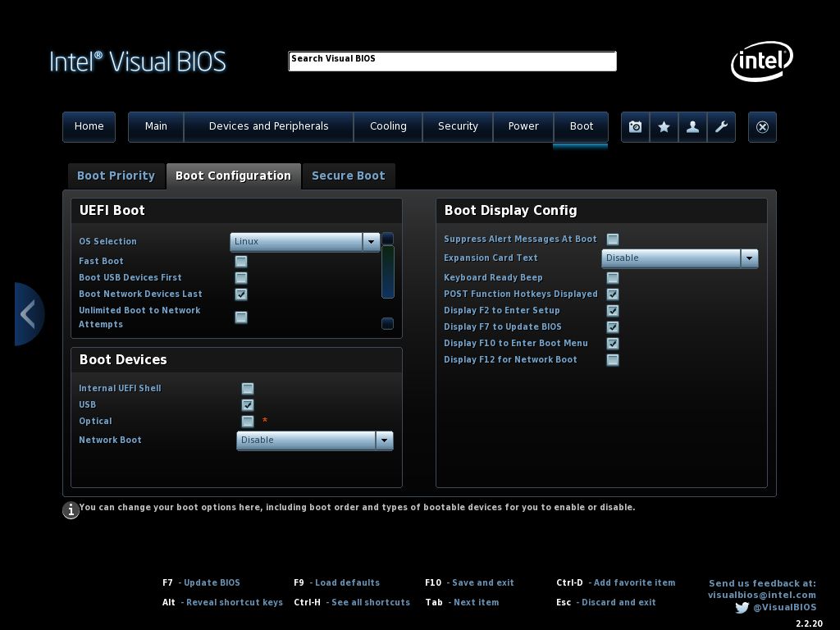Click the visualbios@intel.com feedback email
Image resolution: width=840 pixels, height=630 pixels.
[762, 596]
